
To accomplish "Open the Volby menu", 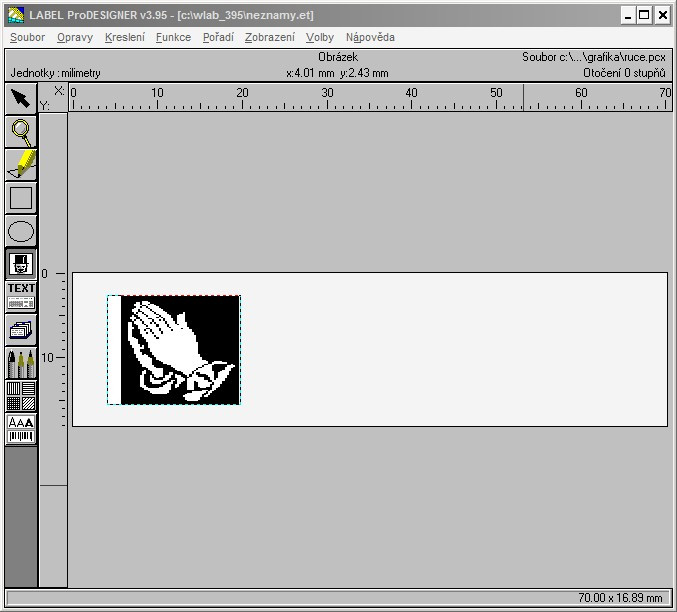I will pos(320,38).
